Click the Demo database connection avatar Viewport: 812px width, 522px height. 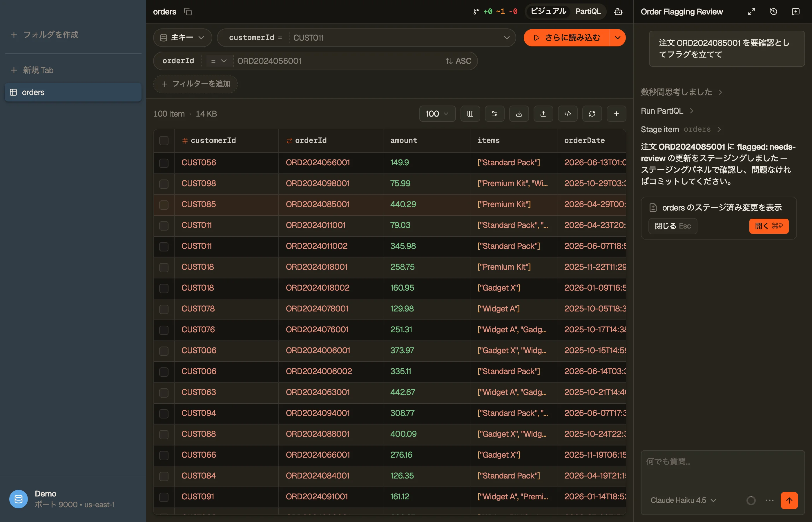pos(18,499)
